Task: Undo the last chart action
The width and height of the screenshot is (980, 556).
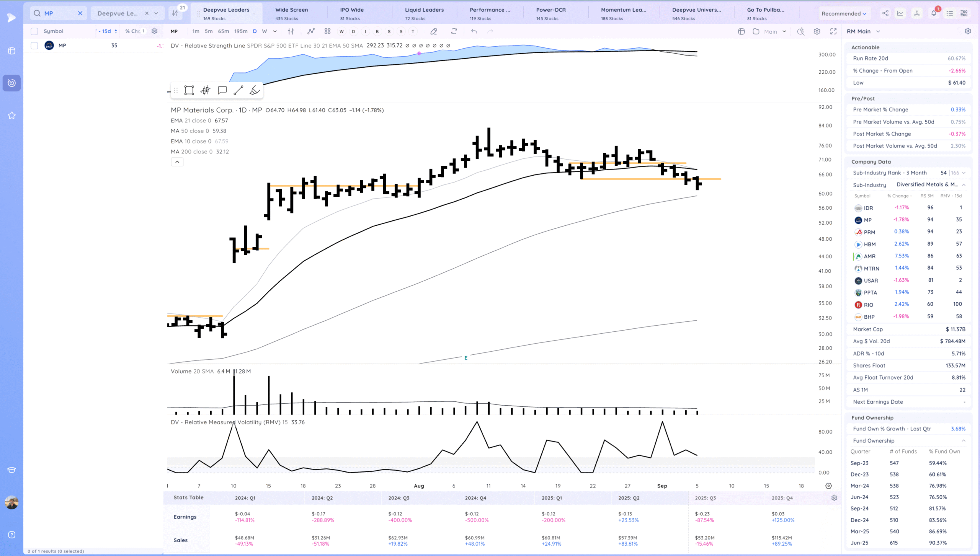Action: pyautogui.click(x=474, y=31)
